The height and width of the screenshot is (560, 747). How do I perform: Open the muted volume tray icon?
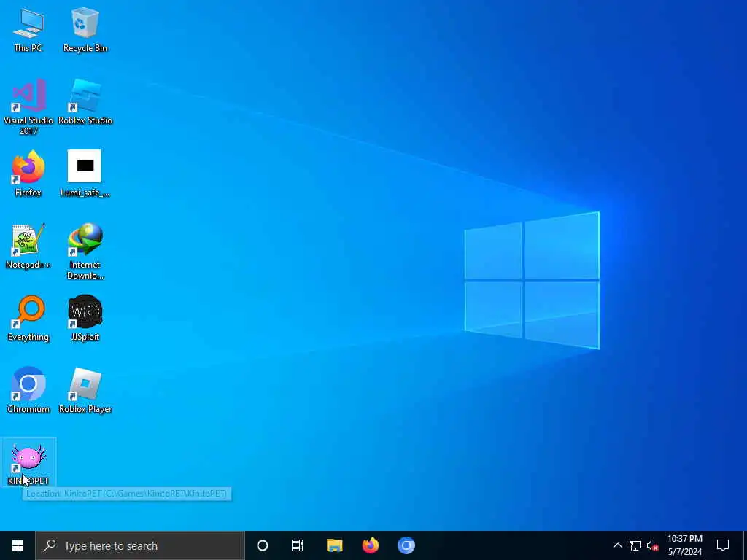[652, 545]
